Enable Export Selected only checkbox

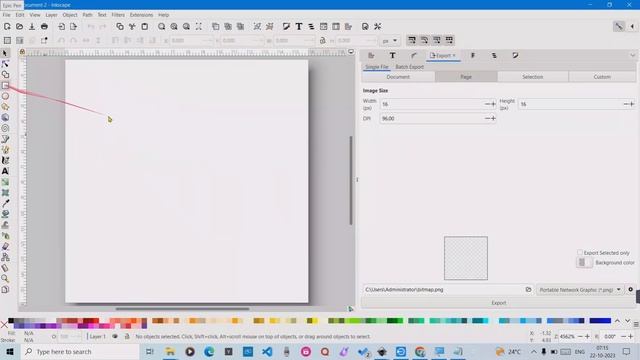(x=580, y=253)
